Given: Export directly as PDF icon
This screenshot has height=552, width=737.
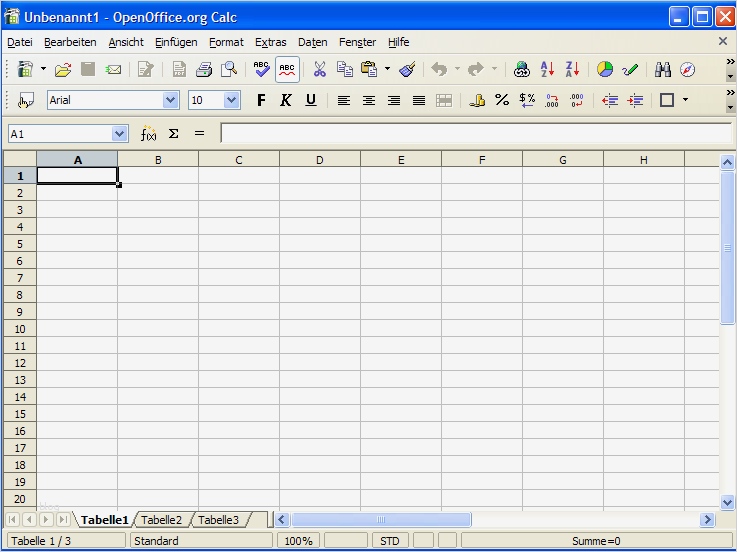Looking at the screenshot, I should [179, 70].
